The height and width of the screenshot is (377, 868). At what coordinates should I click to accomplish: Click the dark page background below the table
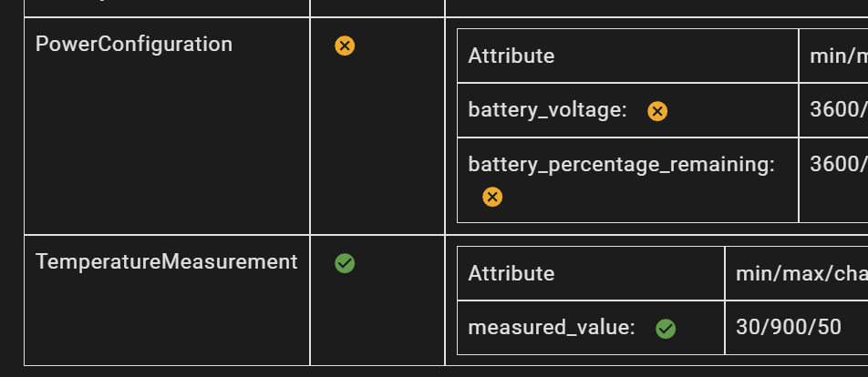(x=434, y=372)
